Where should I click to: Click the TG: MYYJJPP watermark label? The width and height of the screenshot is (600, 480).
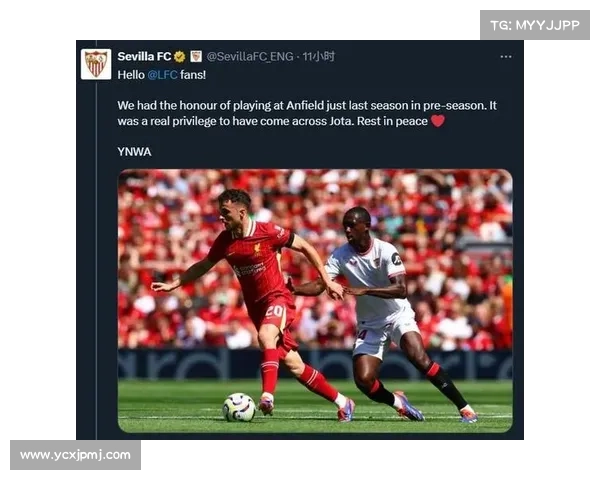click(535, 25)
